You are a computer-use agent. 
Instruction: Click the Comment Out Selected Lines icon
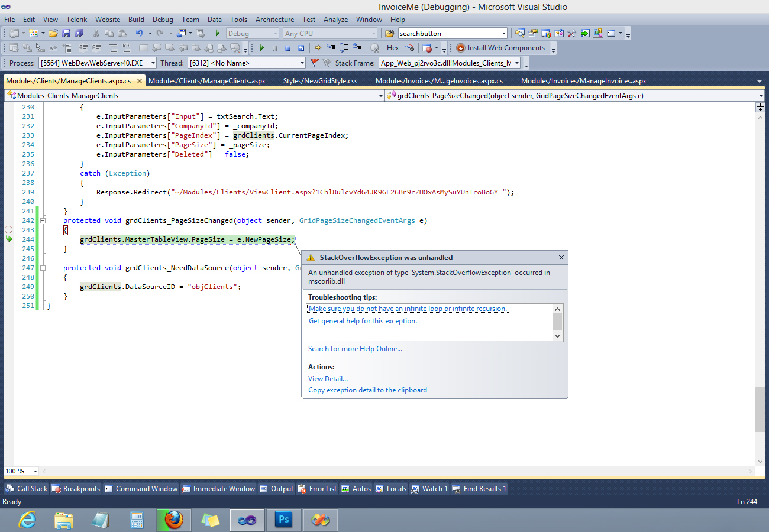(x=112, y=48)
